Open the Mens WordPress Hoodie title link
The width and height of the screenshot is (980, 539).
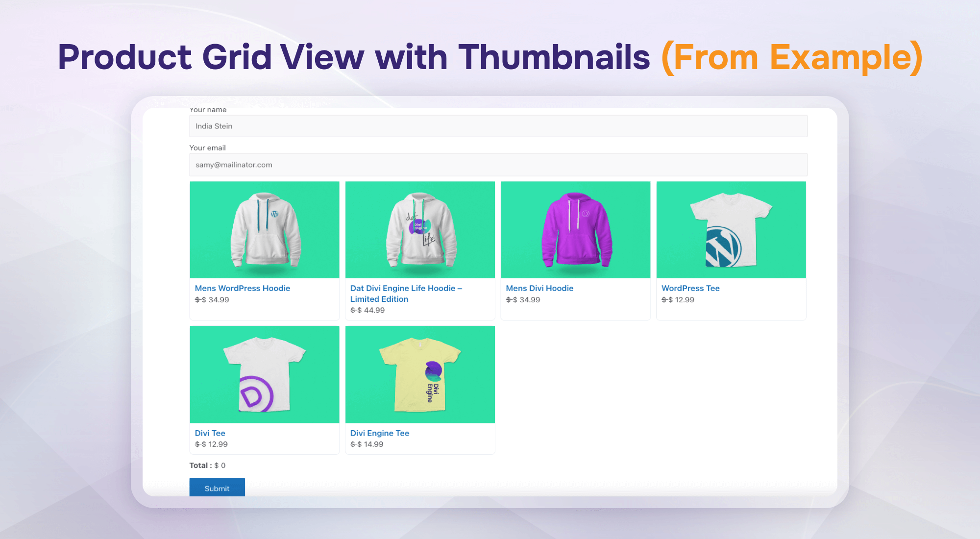(x=243, y=288)
